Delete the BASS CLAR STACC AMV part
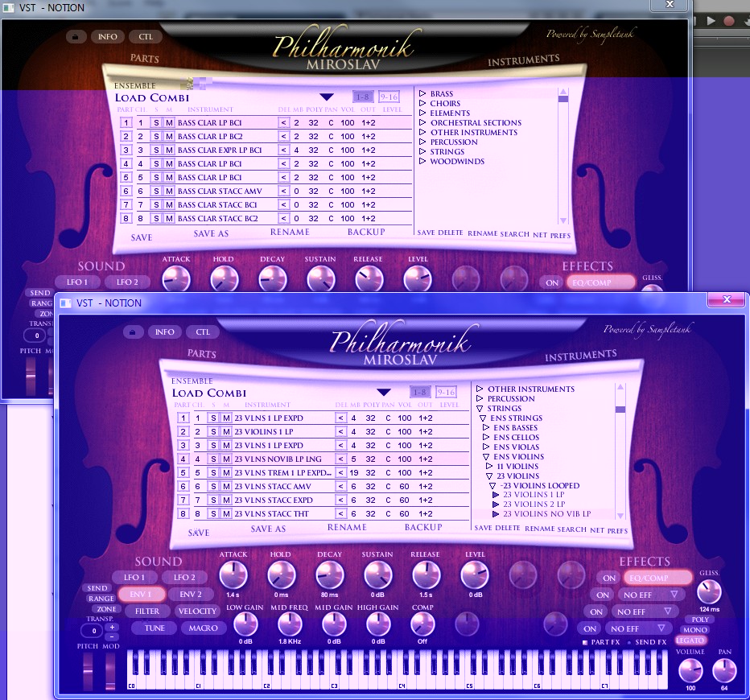This screenshot has width=750, height=700. click(x=283, y=191)
